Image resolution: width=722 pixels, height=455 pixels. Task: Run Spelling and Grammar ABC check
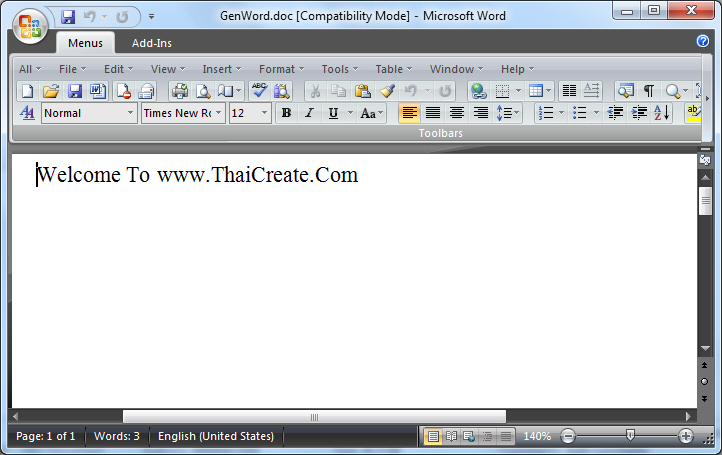pyautogui.click(x=259, y=91)
